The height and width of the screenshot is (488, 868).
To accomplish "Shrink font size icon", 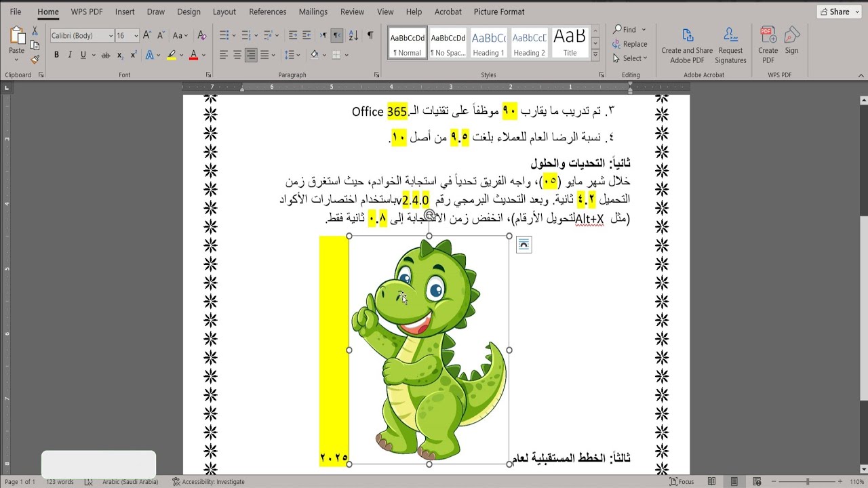I will click(x=161, y=35).
